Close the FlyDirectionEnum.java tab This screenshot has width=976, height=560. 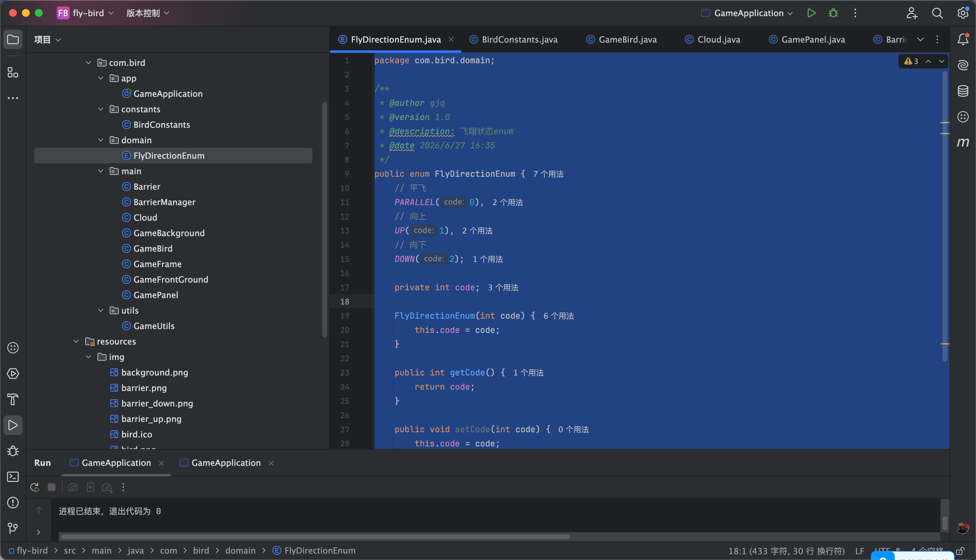(x=451, y=39)
